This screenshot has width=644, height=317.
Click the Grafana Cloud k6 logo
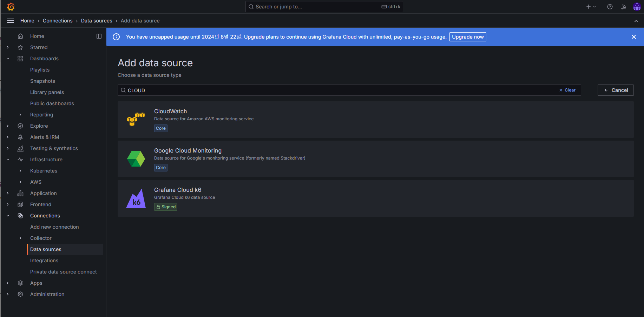pyautogui.click(x=136, y=198)
